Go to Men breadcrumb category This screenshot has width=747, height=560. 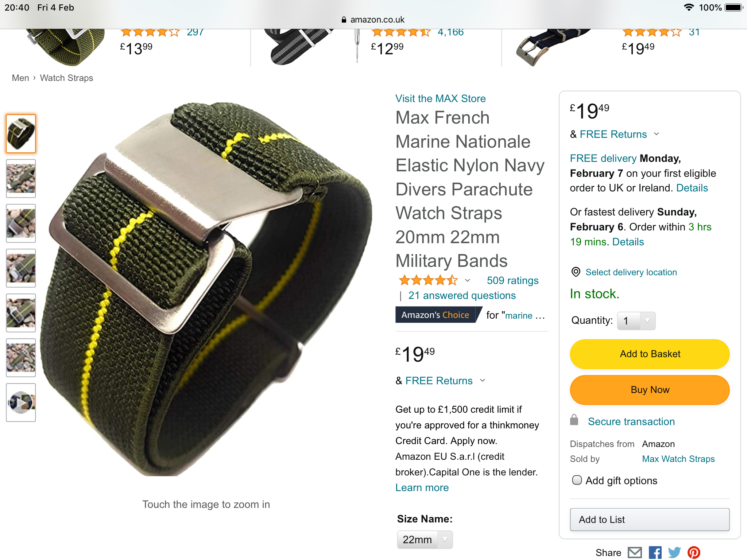click(x=20, y=78)
